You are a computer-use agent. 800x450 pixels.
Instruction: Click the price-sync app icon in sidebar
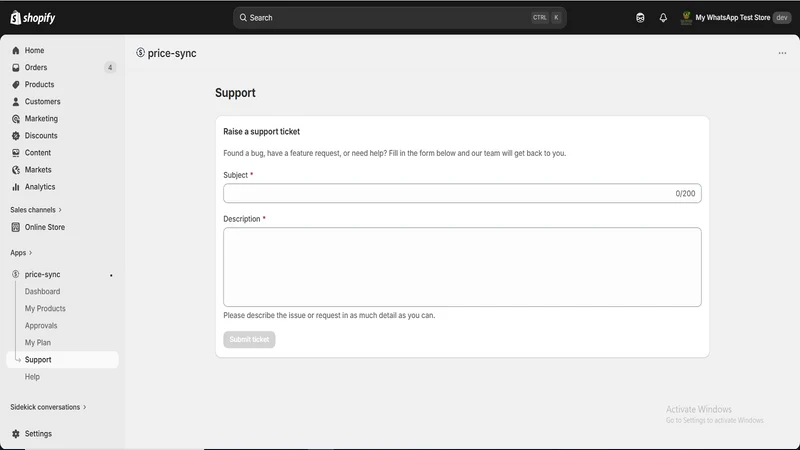(x=16, y=274)
